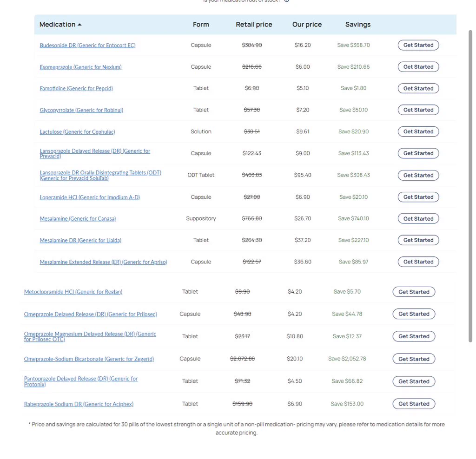
Task: Open Omeprazole Delayed Release (Generic for Prilosec) link
Action: pos(91,315)
